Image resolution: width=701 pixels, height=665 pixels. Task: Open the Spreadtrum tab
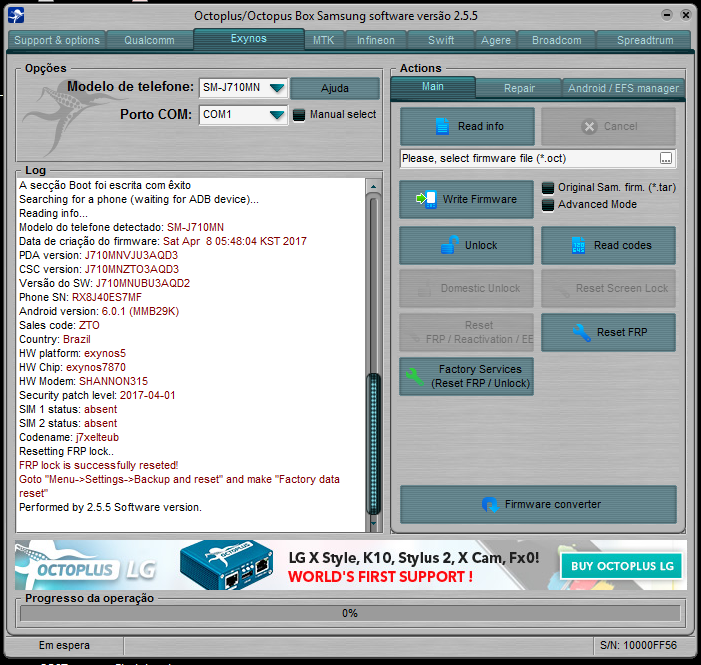[x=645, y=40]
